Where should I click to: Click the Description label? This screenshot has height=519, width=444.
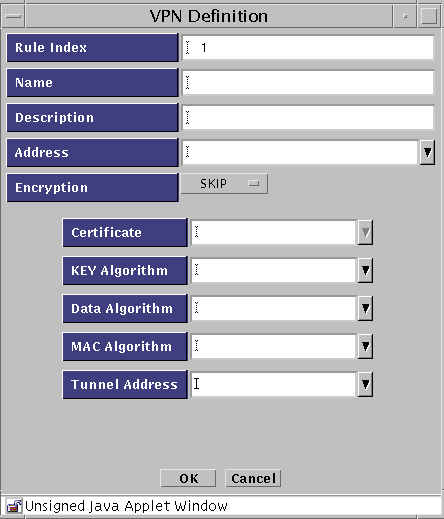pyautogui.click(x=92, y=117)
